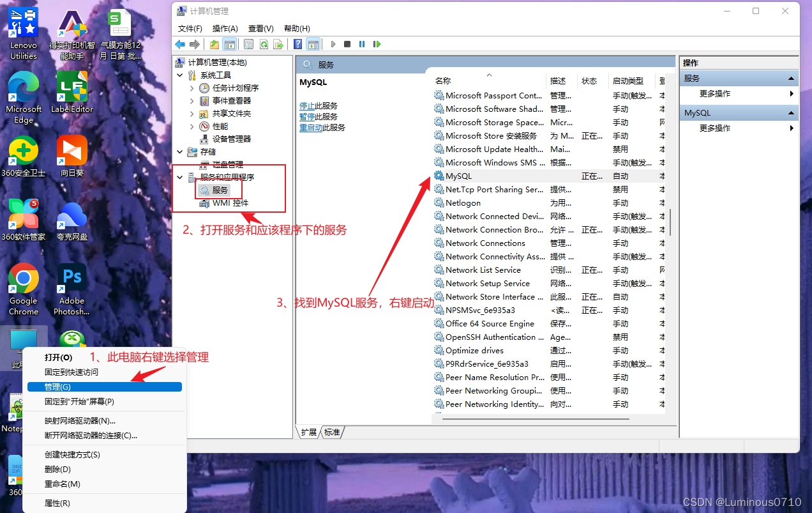Screen dimensions: 812x513
Task: Click the 暂停 link for this service
Action: click(x=307, y=117)
